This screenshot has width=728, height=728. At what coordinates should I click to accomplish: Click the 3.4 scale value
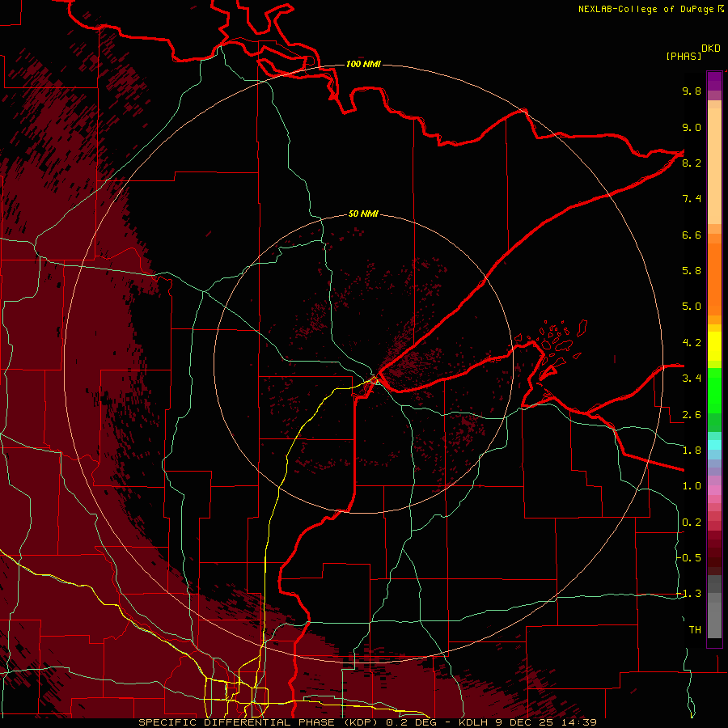692,379
